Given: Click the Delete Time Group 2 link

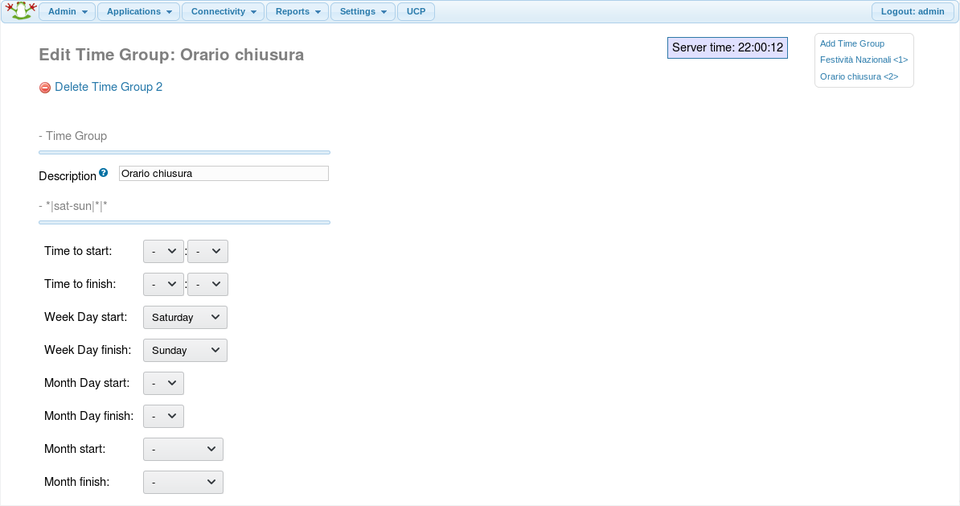Looking at the screenshot, I should pyautogui.click(x=108, y=87).
